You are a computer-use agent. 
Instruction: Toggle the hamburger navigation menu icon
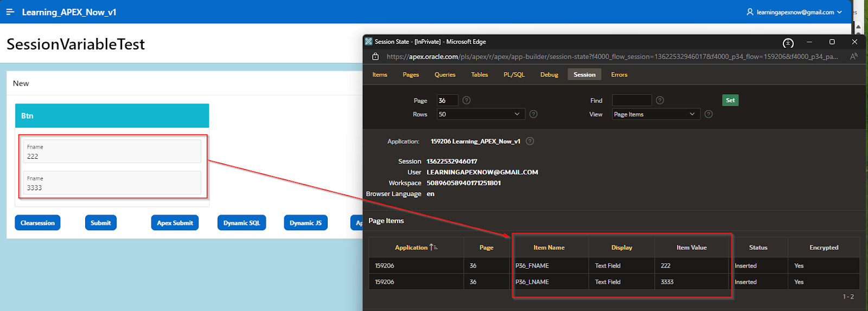point(10,12)
